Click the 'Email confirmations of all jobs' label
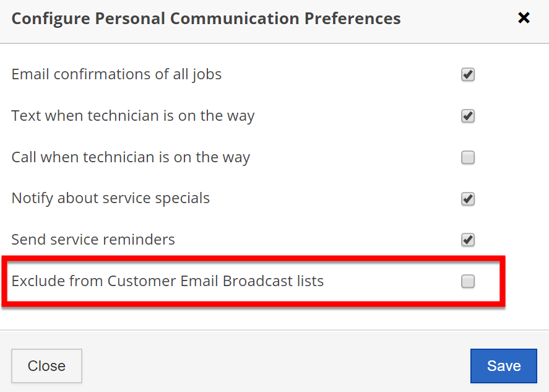Screen dimensions: 549x392 (116, 74)
